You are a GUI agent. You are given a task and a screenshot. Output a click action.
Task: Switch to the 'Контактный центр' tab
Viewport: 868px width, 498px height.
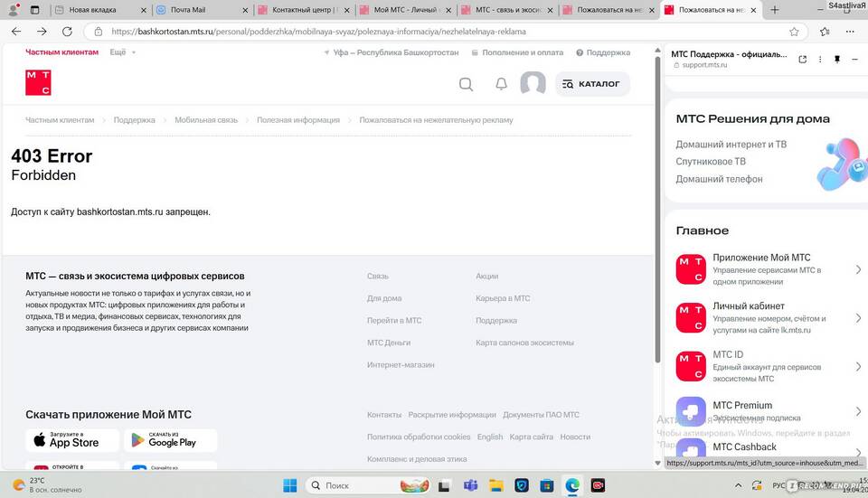click(x=302, y=9)
